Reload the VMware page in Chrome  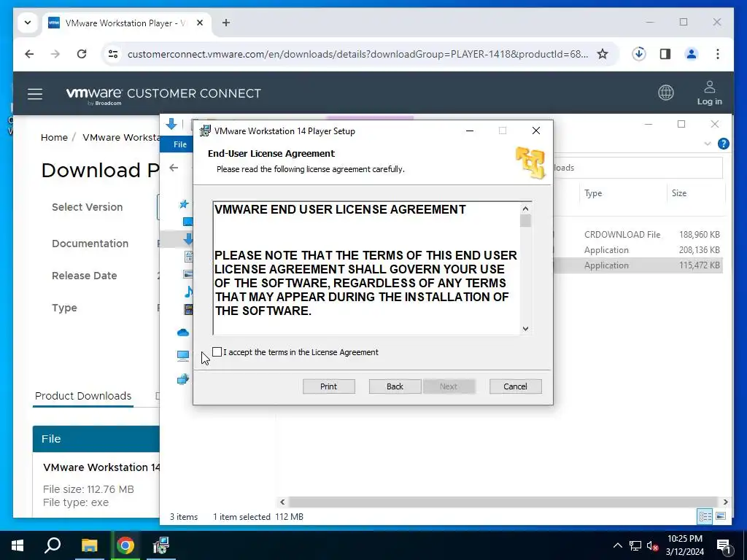[82, 54]
